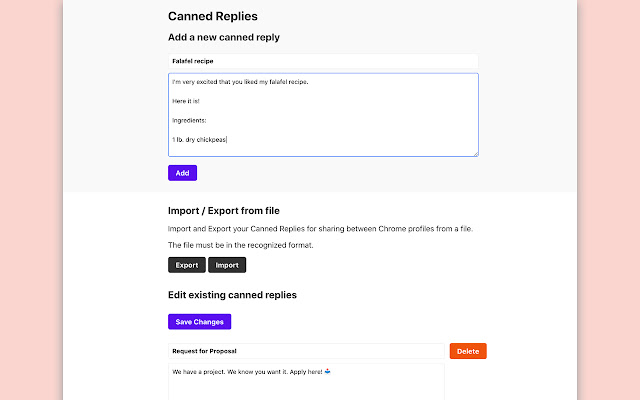640x400 pixels.
Task: Click the emoji after 'Apply here!'
Action: point(328,372)
